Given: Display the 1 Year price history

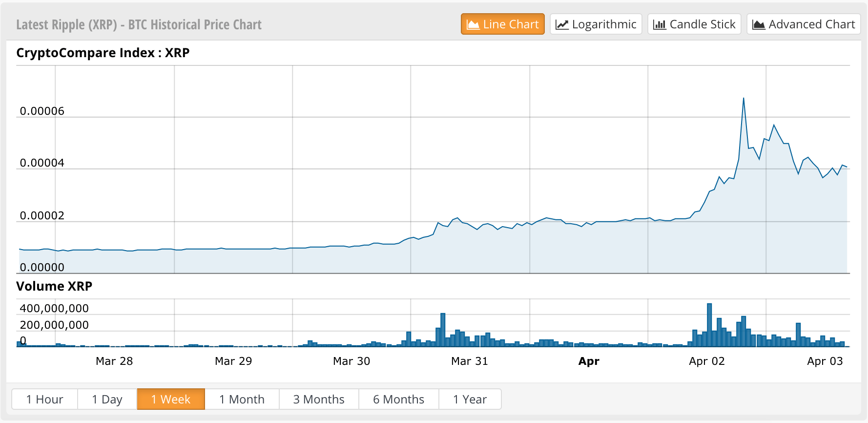Looking at the screenshot, I should pyautogui.click(x=470, y=399).
